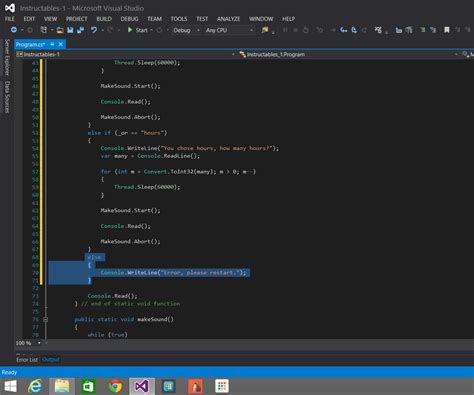The image size is (474, 395).
Task: Open the Start button dropdown arrow
Action: pyautogui.click(x=152, y=30)
